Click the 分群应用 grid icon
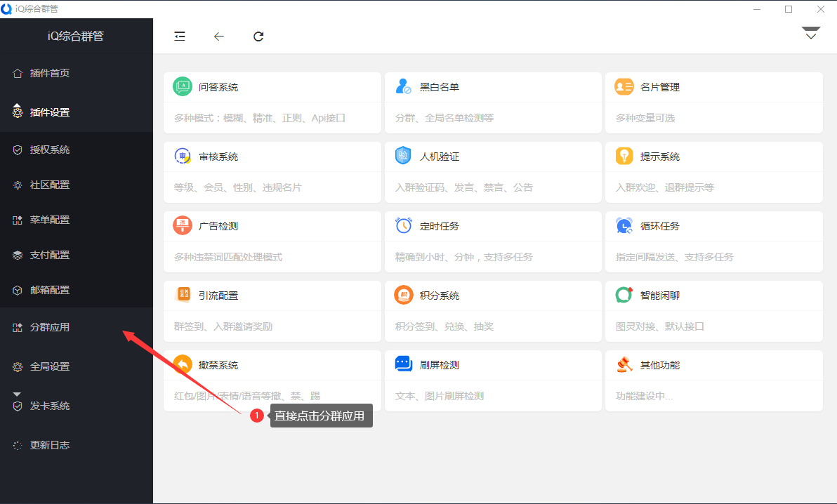Viewport: 837px width, 504px height. click(x=18, y=327)
